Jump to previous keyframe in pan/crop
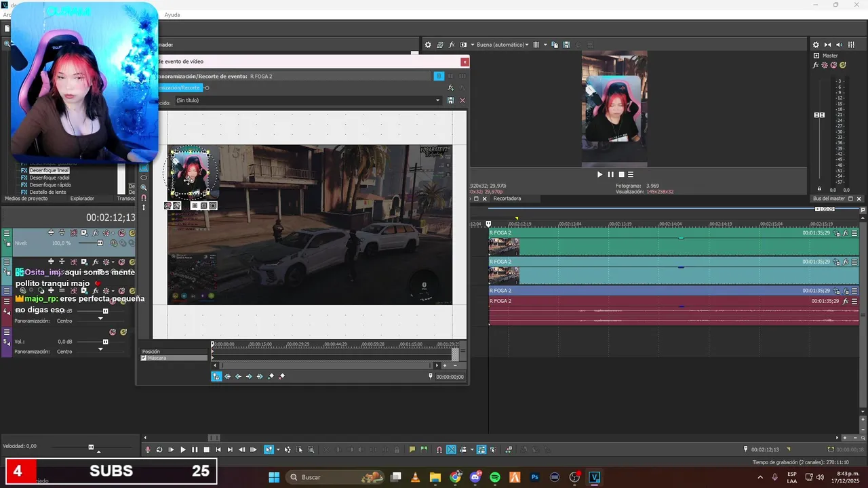The image size is (868, 488). tap(238, 376)
